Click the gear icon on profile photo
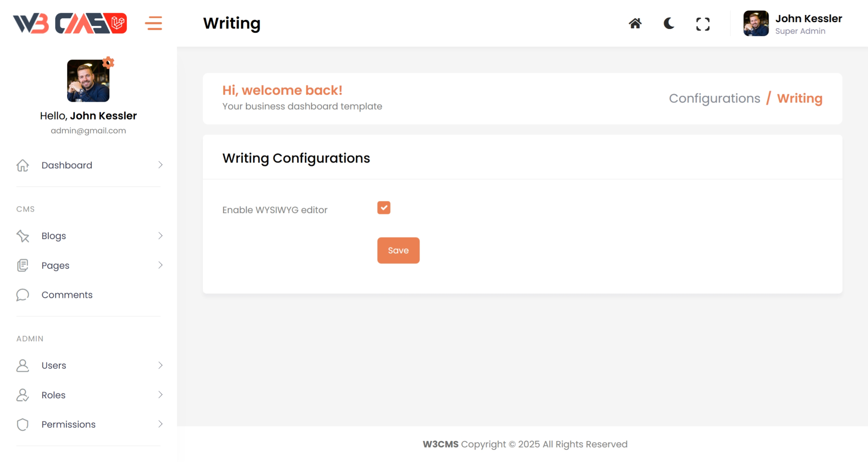868x462 pixels. point(108,62)
